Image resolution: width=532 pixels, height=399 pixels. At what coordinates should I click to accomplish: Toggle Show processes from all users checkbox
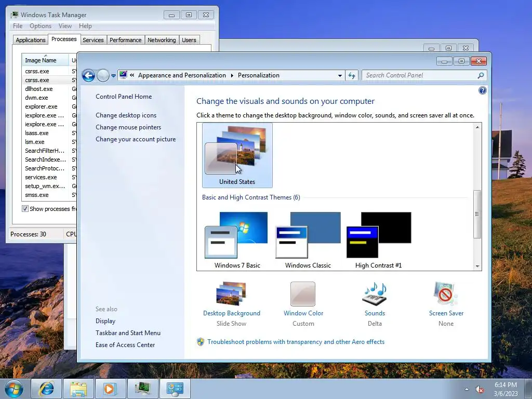click(25, 209)
